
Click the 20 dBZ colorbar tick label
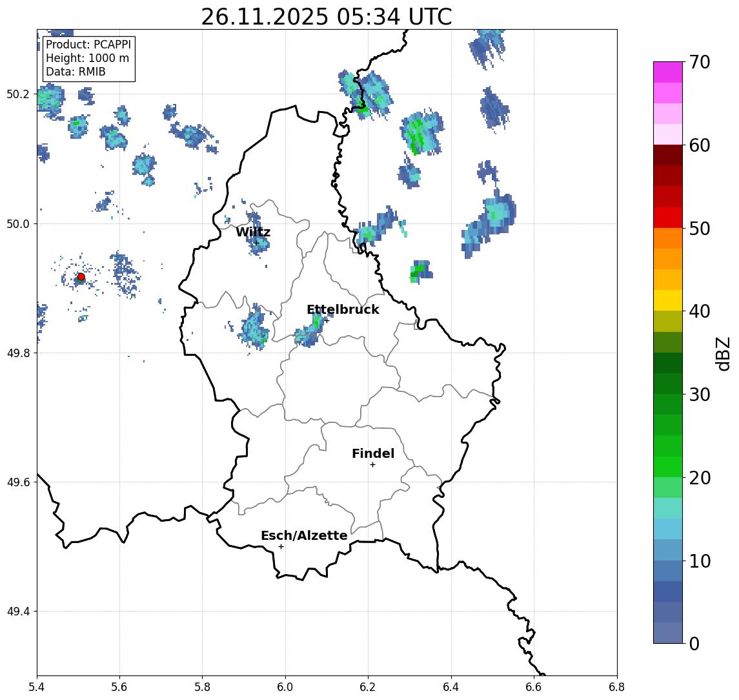click(x=700, y=477)
